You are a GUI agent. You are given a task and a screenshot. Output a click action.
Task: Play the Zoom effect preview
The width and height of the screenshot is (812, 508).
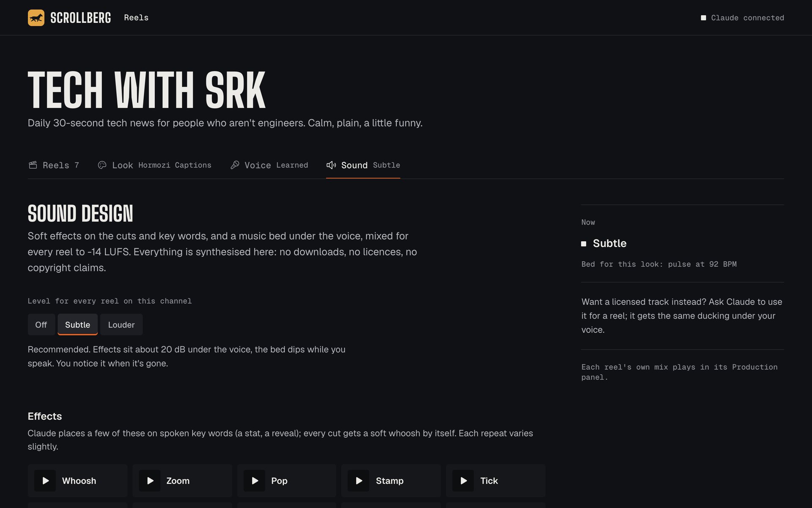(x=150, y=480)
